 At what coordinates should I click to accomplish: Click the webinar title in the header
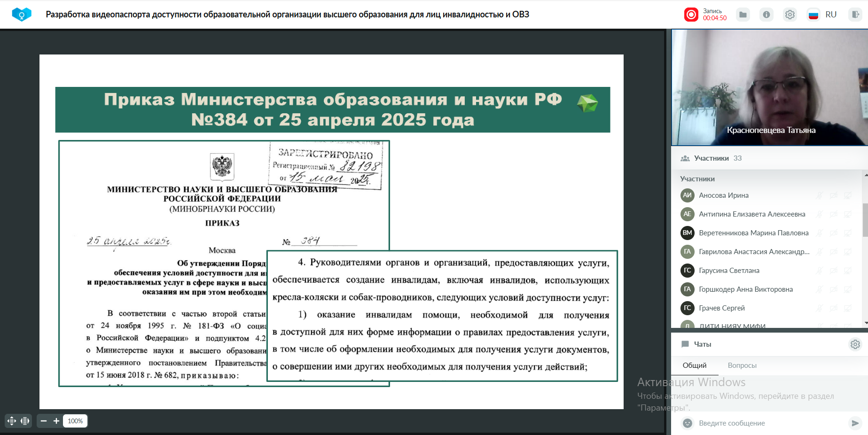pos(288,15)
